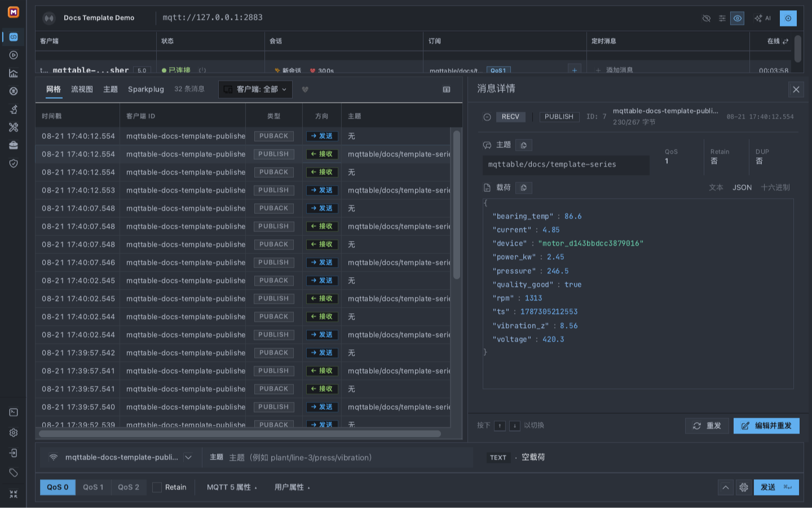Click the swap arrows next to 在线
Screen dimensions: 812x508
pos(785,41)
